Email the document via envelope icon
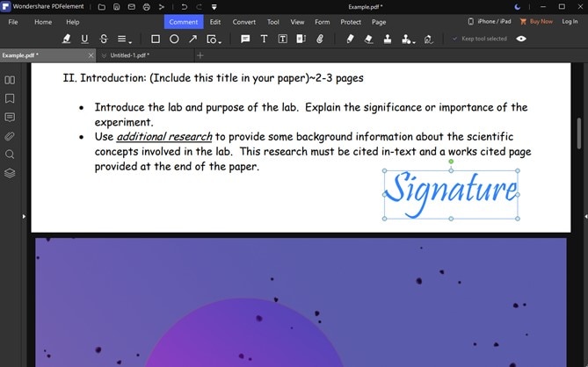Screen dimensions: 588x367 (132, 7)
